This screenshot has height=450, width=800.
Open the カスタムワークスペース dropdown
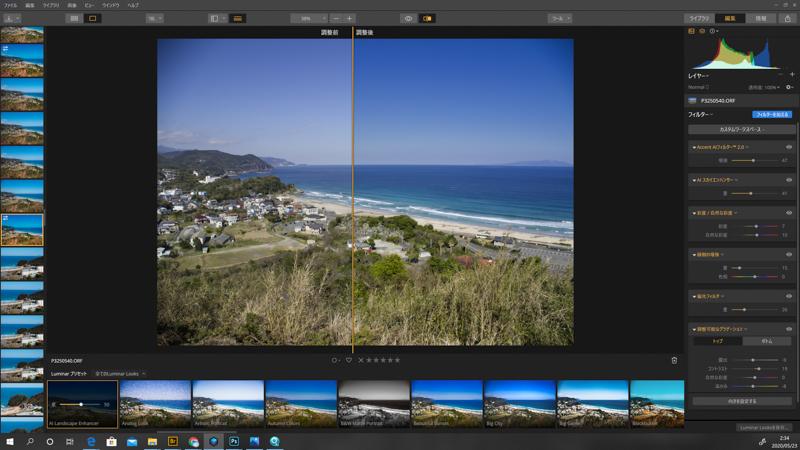(742, 130)
